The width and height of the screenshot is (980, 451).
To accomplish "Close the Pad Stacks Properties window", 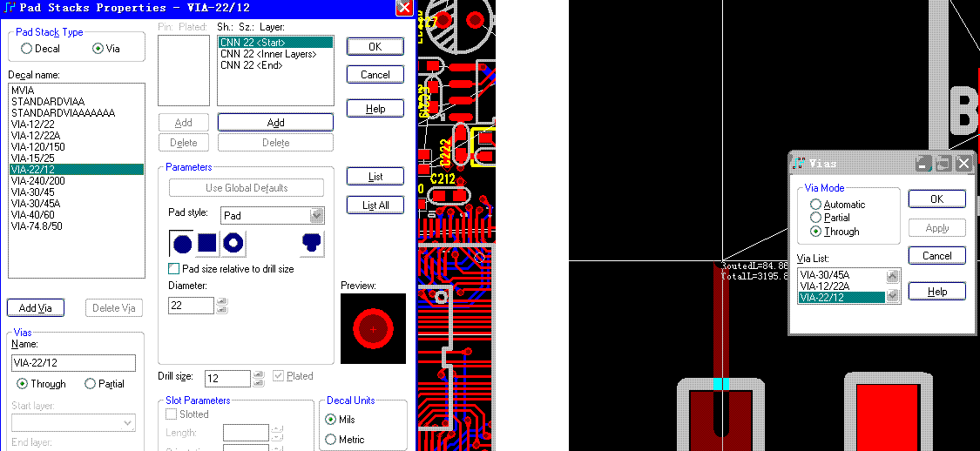I will coord(404,8).
